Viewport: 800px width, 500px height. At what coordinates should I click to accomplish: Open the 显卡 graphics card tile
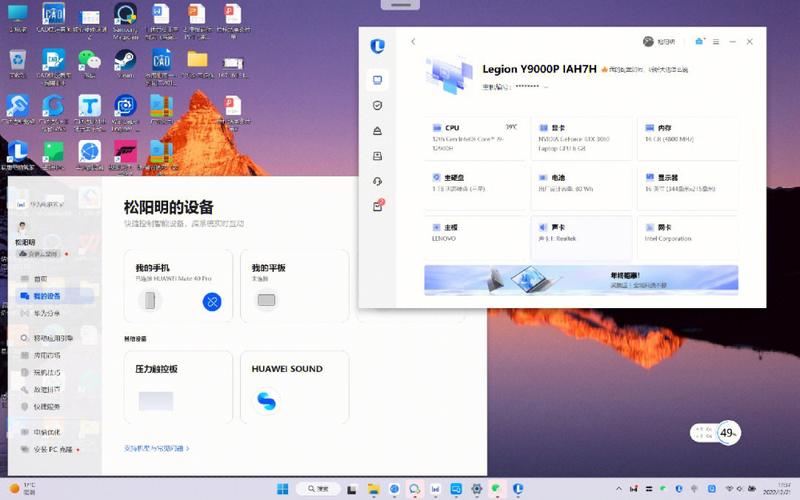pos(581,138)
